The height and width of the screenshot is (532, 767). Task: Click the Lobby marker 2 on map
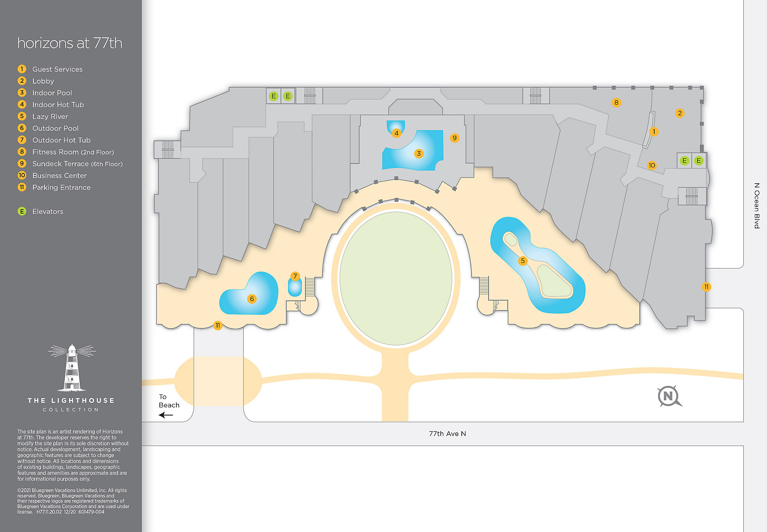pyautogui.click(x=680, y=113)
